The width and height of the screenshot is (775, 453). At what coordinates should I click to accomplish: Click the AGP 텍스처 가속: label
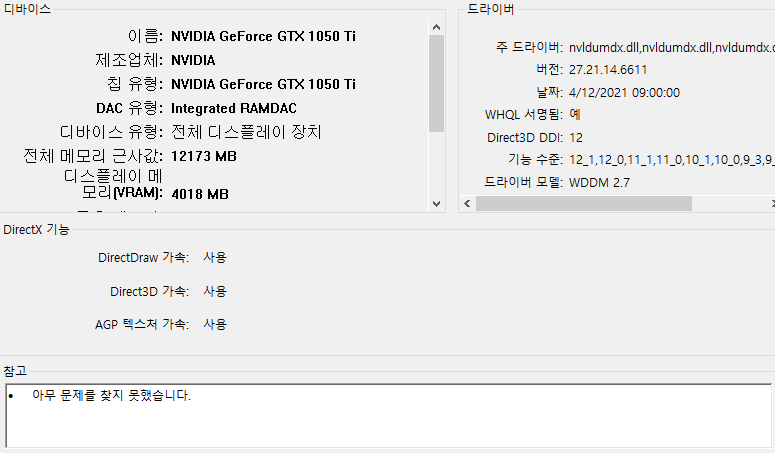[x=142, y=325]
